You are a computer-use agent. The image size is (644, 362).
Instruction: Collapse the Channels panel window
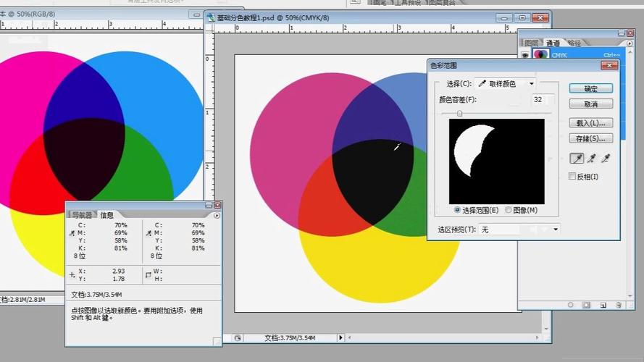pyautogui.click(x=622, y=33)
